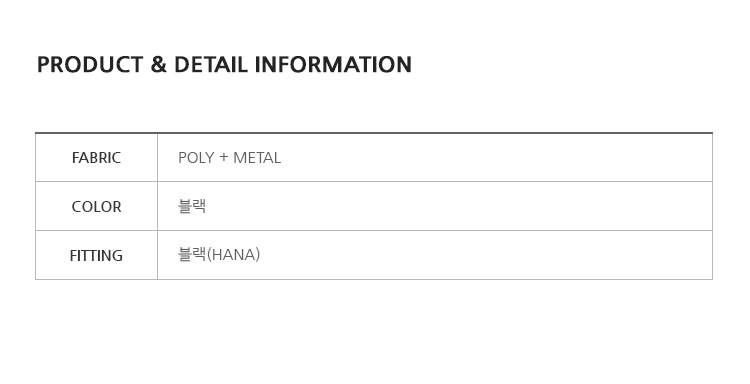The image size is (750, 384).
Task: Click the word INFORMATION in the heading
Action: (333, 65)
